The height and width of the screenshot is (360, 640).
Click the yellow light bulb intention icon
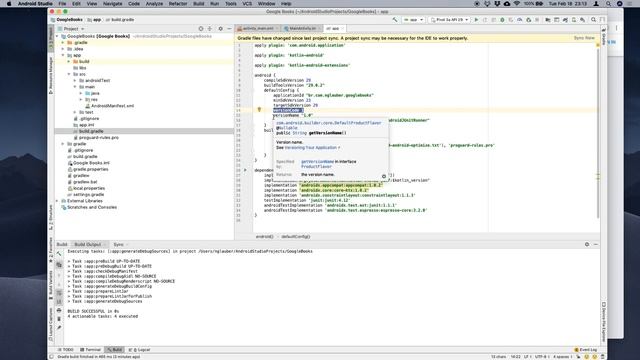click(x=259, y=110)
